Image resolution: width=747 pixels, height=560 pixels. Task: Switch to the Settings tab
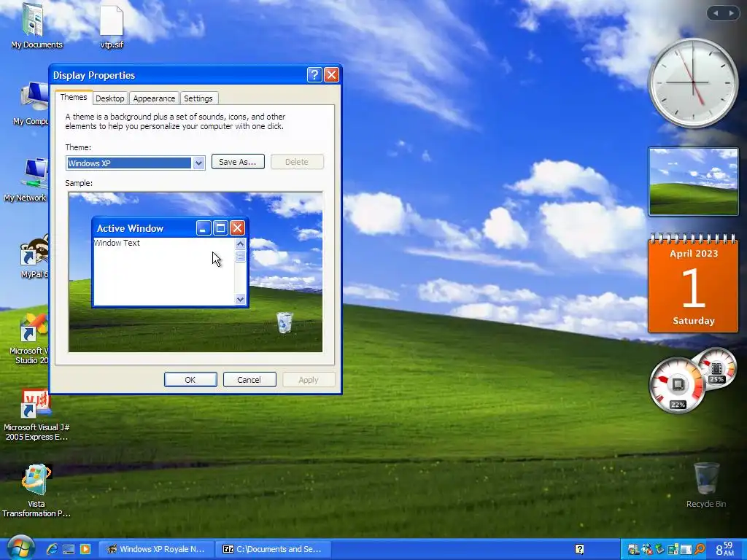click(198, 98)
